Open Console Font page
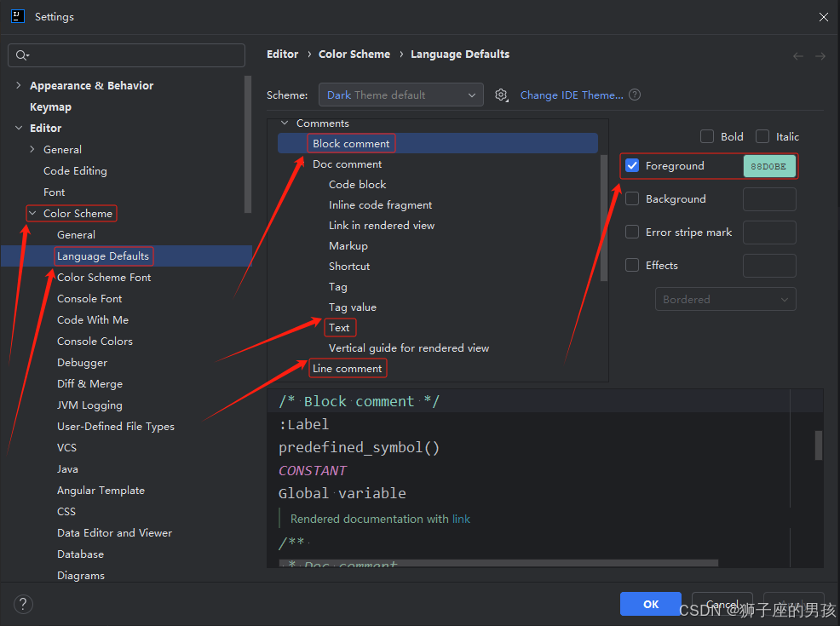The width and height of the screenshot is (840, 626). point(89,298)
